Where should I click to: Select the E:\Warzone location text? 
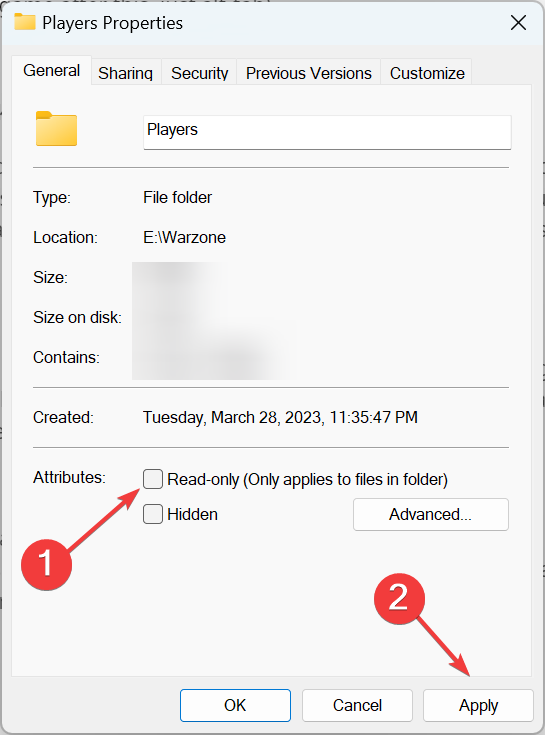click(x=184, y=237)
